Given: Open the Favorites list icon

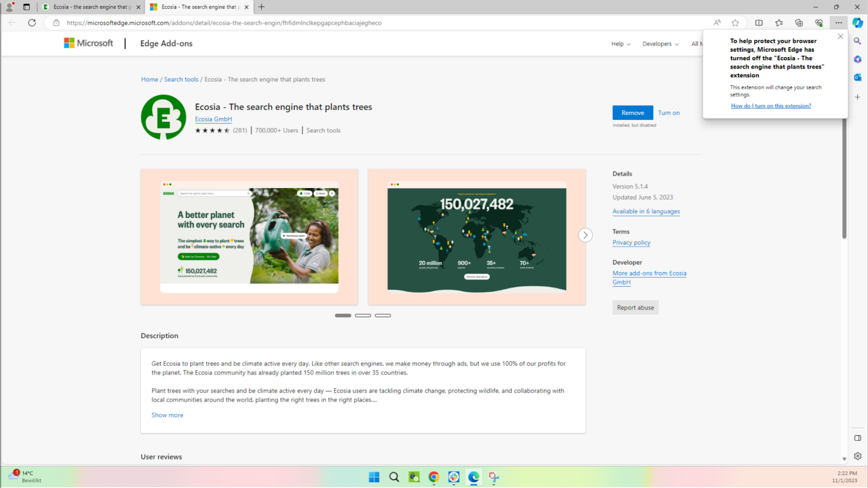Looking at the screenshot, I should (779, 23).
